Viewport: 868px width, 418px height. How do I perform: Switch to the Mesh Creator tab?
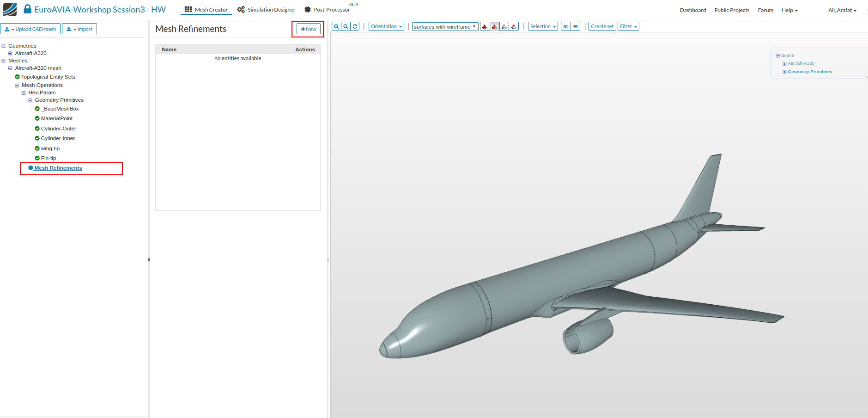coord(206,9)
